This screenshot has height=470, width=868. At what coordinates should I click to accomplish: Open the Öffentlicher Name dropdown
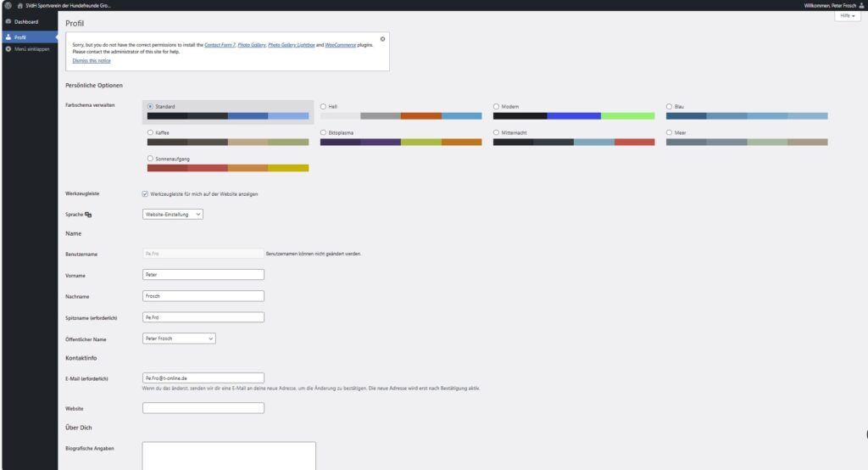tap(179, 339)
